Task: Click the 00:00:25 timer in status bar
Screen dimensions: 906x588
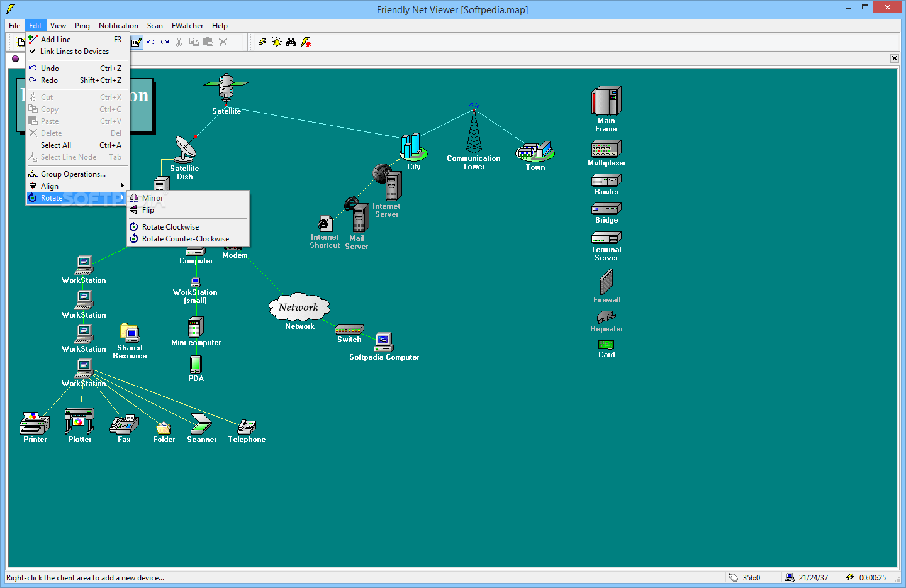Action: pos(872,578)
